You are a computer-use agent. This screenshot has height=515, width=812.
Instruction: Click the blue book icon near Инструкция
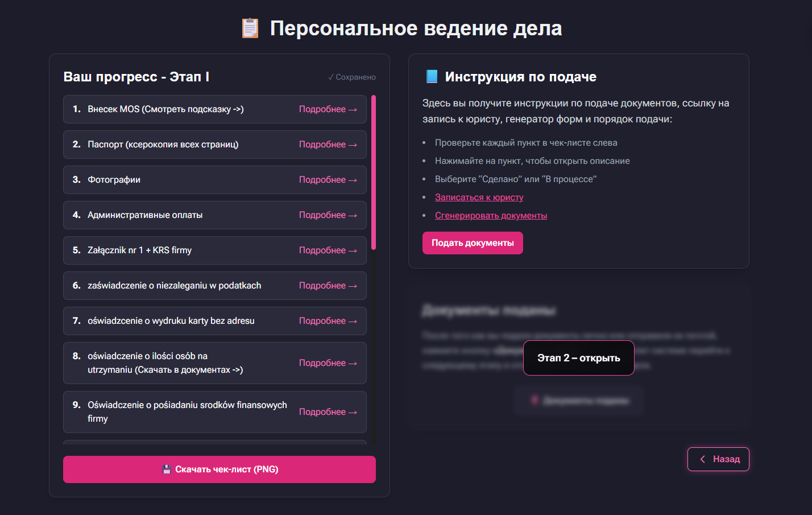tap(432, 76)
